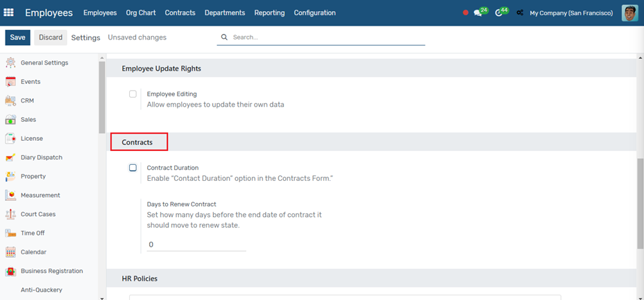Open the user avatar menu

point(629,12)
